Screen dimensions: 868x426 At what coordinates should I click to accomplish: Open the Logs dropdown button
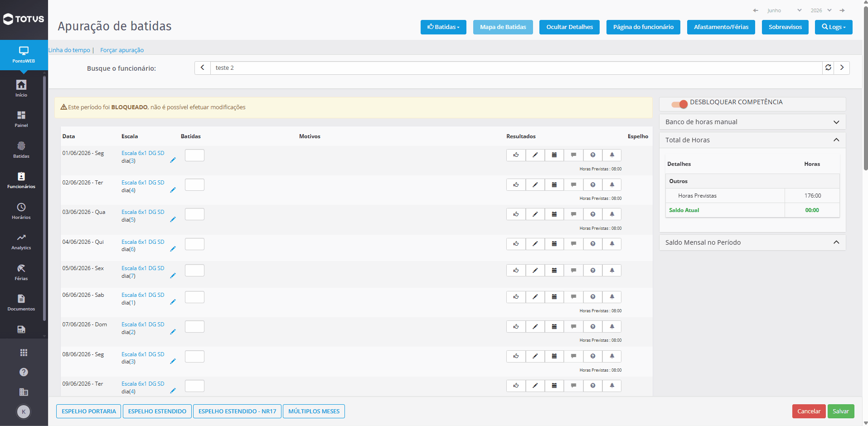(834, 27)
